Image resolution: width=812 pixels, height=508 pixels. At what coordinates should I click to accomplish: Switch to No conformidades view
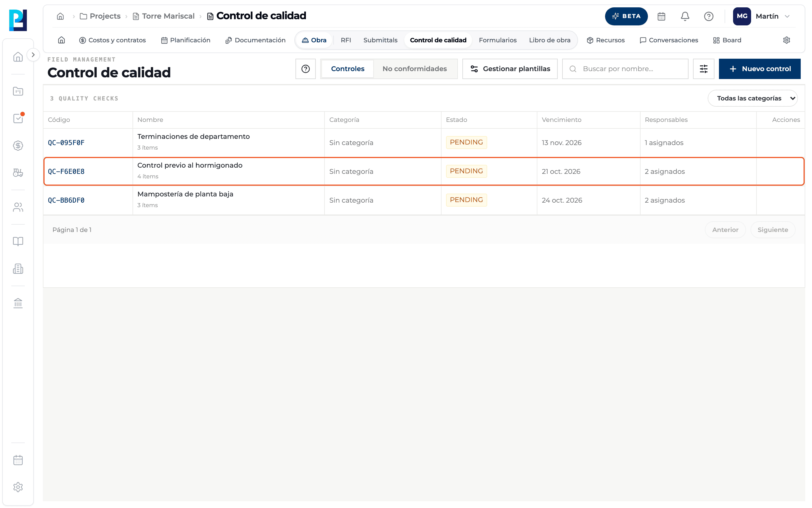pos(414,69)
